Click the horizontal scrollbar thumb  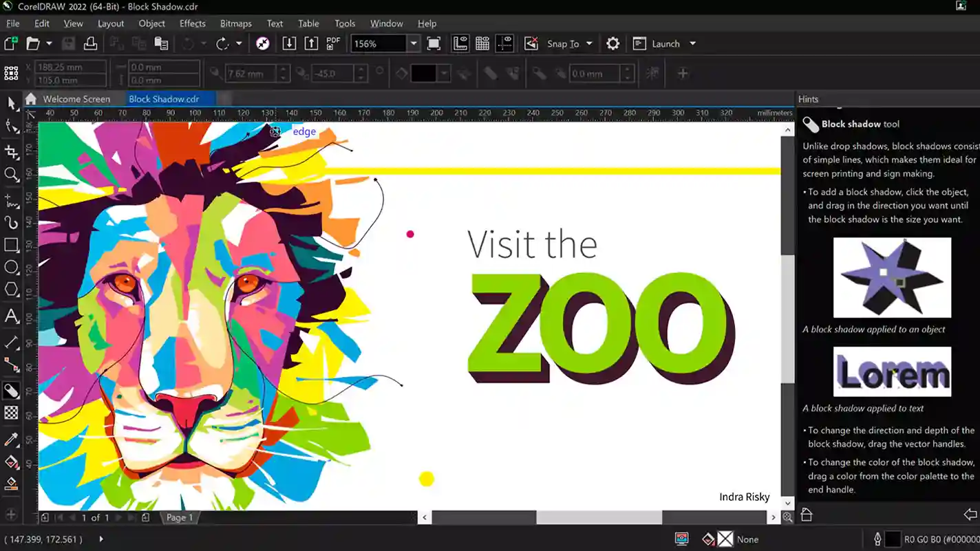pyautogui.click(x=599, y=517)
